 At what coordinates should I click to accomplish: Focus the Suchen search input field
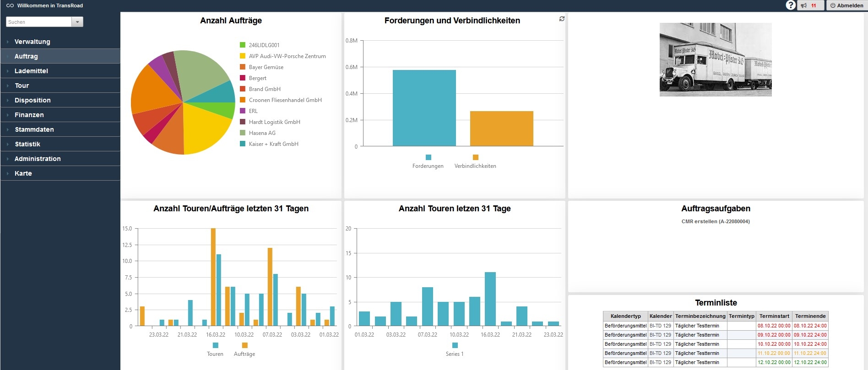click(x=39, y=22)
